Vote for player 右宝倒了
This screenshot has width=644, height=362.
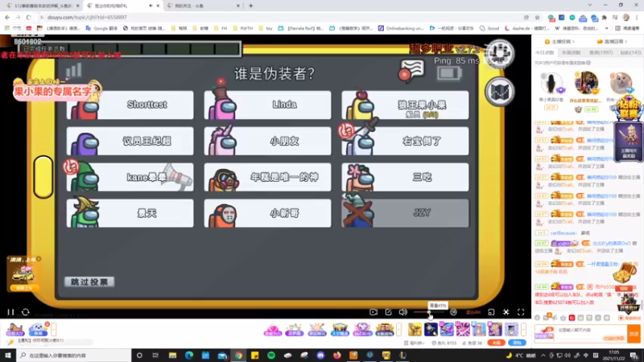[405, 141]
